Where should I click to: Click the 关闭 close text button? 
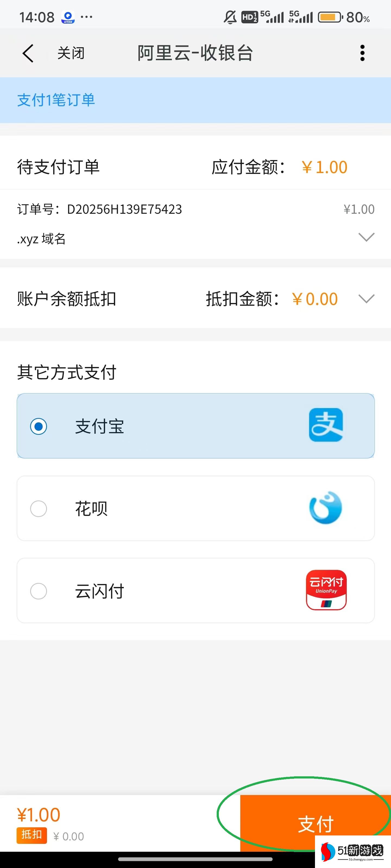[71, 53]
